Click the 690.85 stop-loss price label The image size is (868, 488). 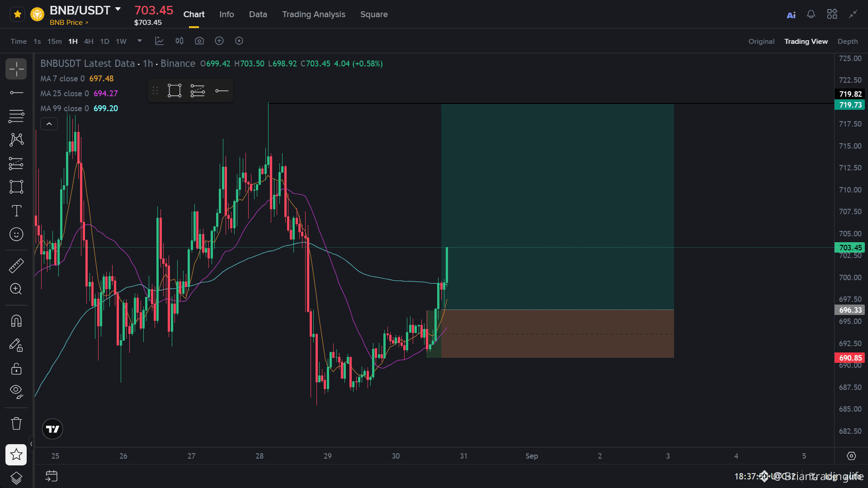tap(849, 358)
